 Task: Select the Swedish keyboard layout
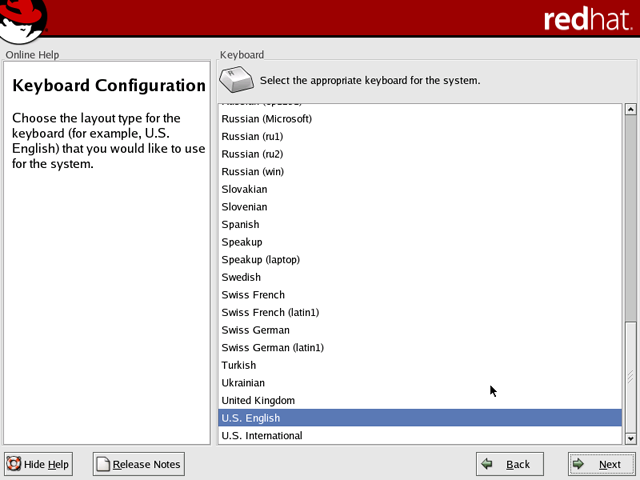pos(241,278)
